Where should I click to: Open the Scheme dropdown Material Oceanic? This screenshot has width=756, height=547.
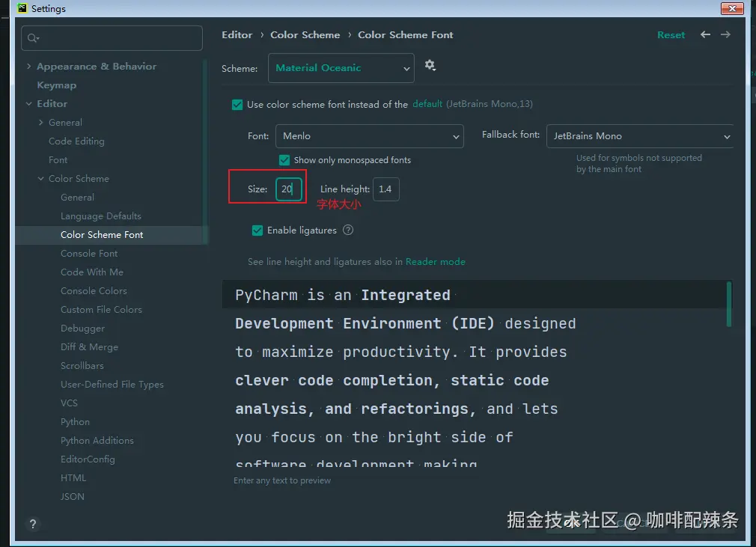click(341, 68)
